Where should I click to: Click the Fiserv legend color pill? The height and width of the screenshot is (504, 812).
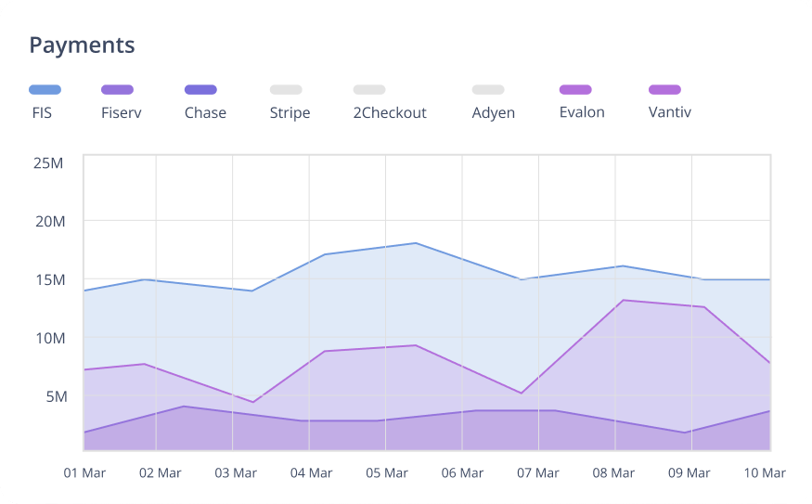click(117, 90)
